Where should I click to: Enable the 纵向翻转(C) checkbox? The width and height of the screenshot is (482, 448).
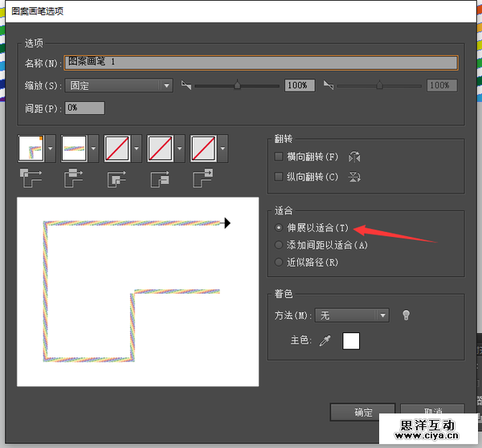[280, 177]
